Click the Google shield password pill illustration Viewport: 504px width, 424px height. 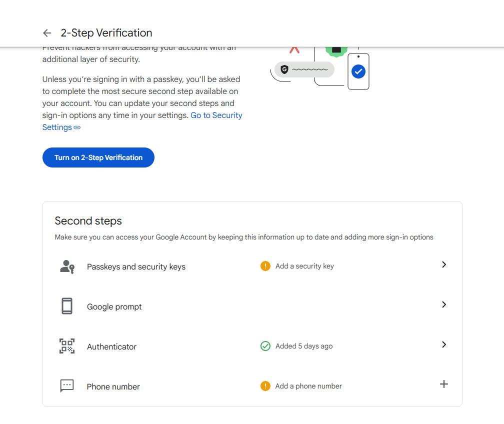[x=304, y=69]
